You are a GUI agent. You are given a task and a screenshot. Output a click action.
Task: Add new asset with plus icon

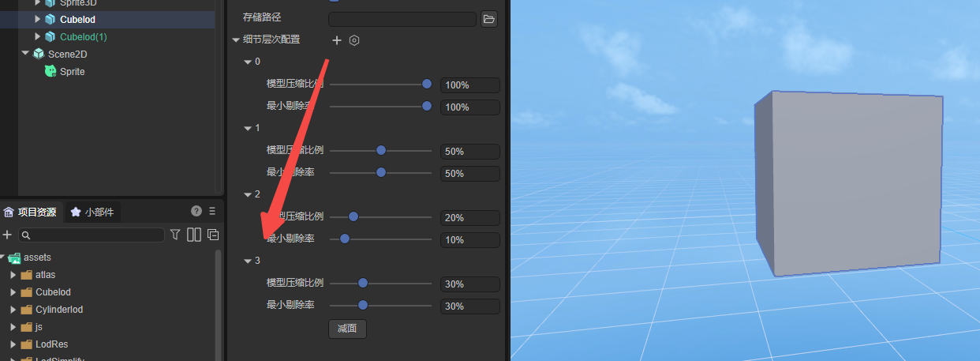(7, 235)
